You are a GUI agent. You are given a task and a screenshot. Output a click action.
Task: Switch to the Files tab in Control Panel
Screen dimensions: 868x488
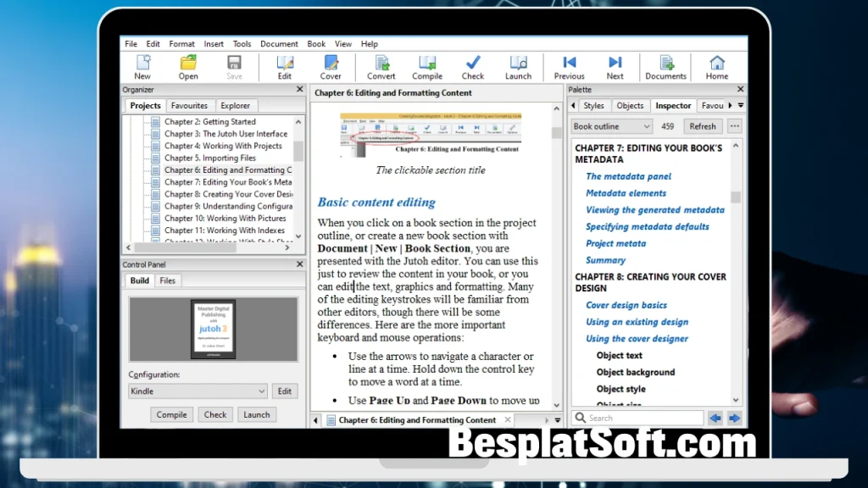tap(168, 280)
